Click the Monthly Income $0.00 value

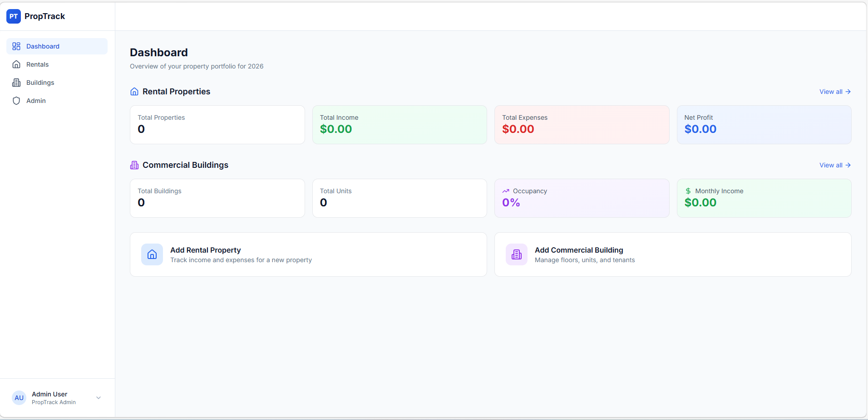point(700,203)
